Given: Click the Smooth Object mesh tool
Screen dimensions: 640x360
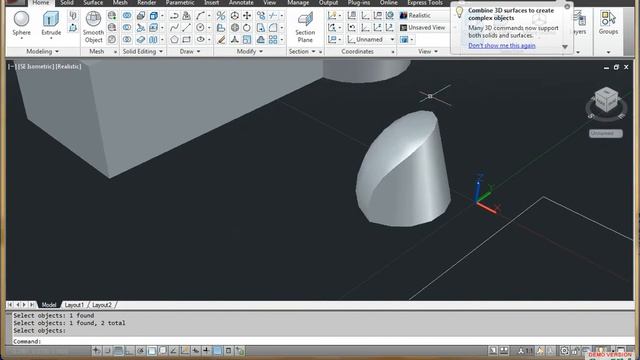Looking at the screenshot, I should coord(93,27).
